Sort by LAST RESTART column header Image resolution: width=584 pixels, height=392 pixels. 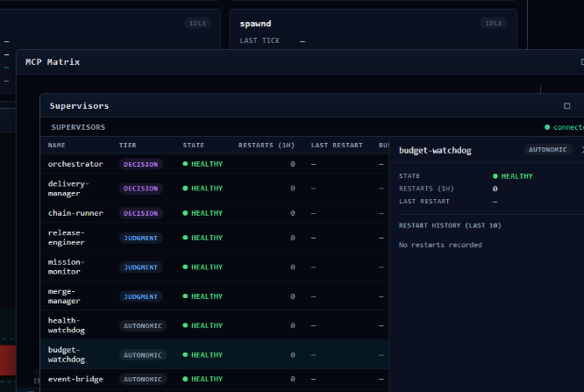[x=337, y=146]
